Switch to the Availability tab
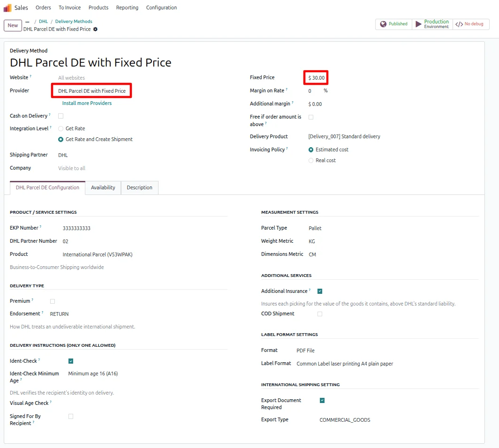This screenshot has height=448, width=499. 103,187
